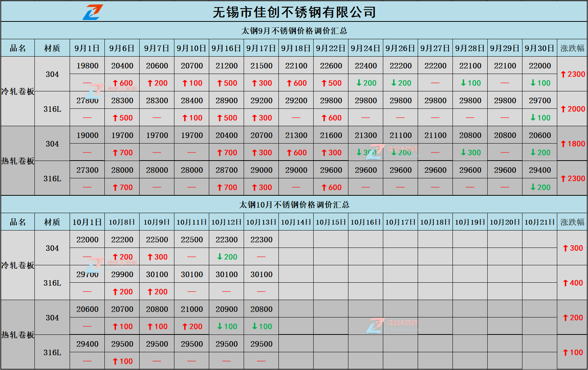588x370 pixels.
Task: Click the 冷轧卷板 row label in the September table
Action: (x=18, y=91)
